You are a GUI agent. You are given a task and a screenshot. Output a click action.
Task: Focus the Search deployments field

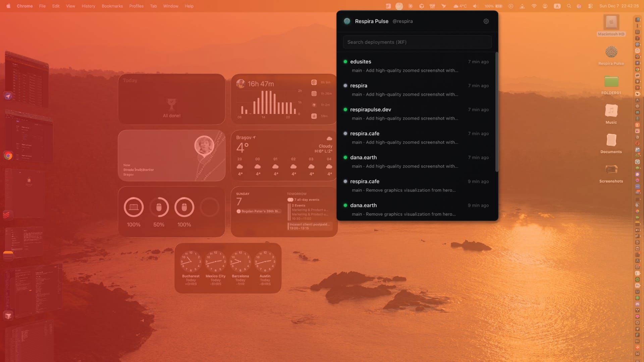[x=417, y=42]
